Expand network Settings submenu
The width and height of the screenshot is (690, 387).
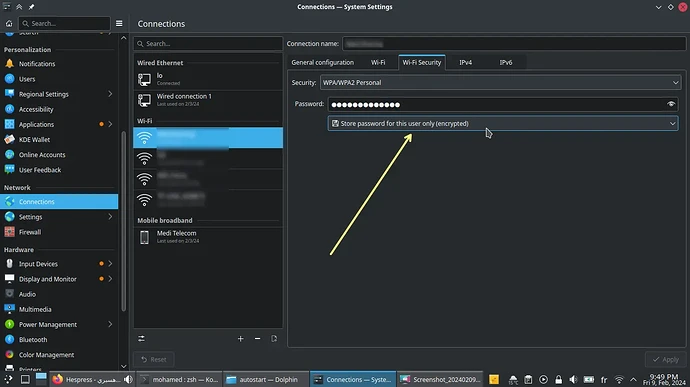click(x=110, y=217)
